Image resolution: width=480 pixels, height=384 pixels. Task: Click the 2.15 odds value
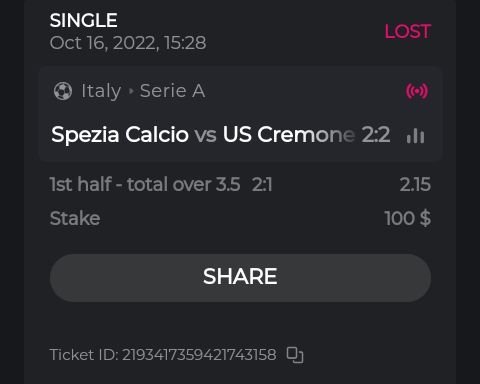(415, 184)
